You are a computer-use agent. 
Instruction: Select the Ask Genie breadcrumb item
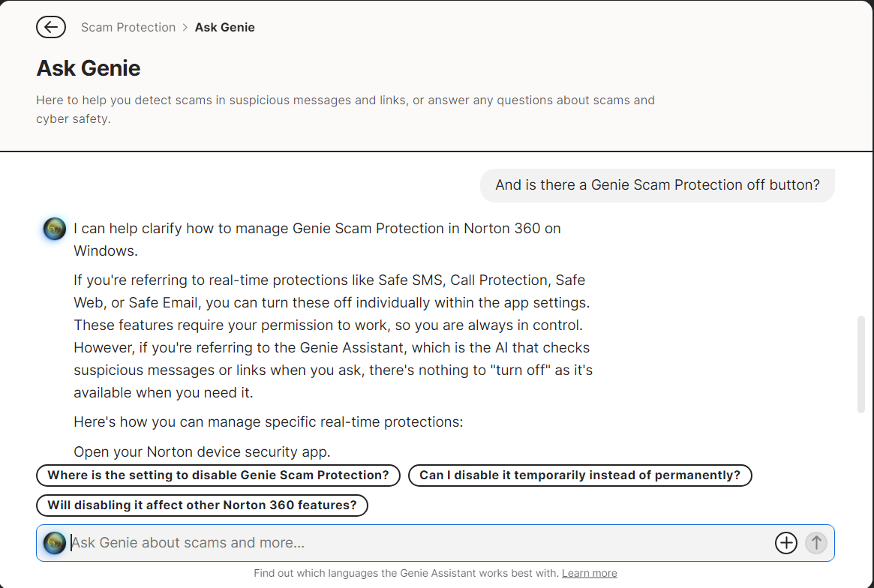(225, 28)
